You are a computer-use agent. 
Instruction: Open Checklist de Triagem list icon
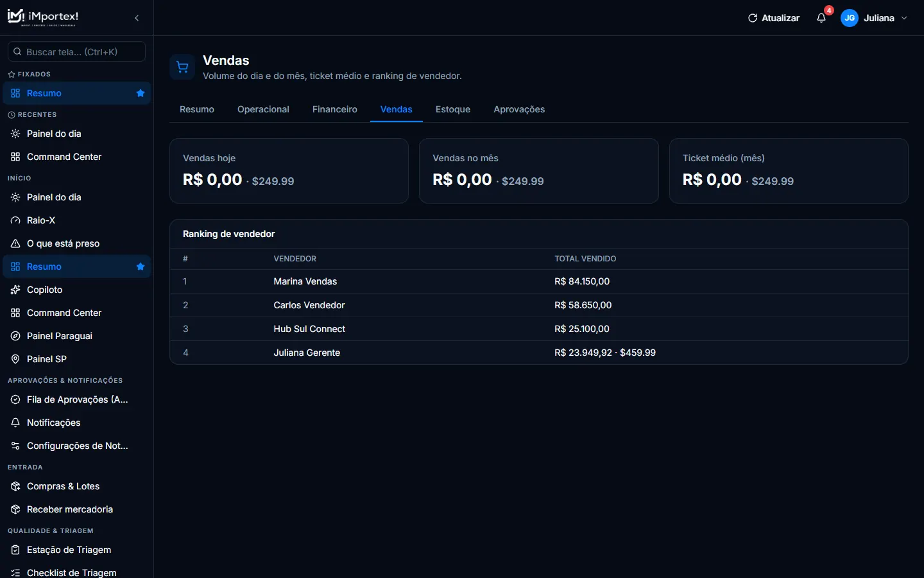[x=15, y=573]
